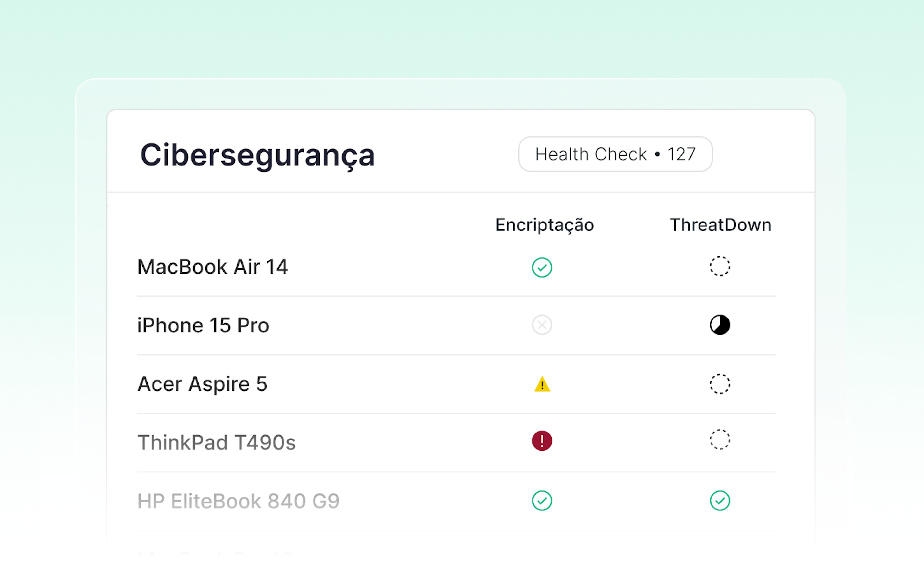
Task: Click Acer Aspire 5 yellow warning triangle
Action: tap(542, 384)
